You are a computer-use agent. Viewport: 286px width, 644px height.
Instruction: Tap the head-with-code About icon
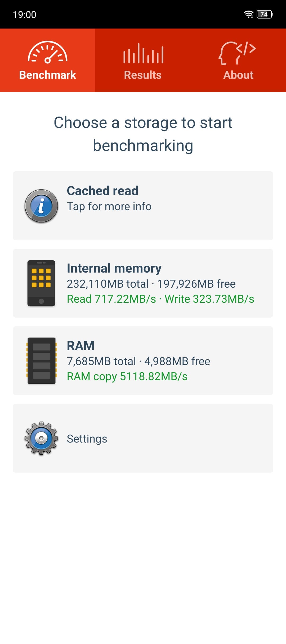tap(237, 53)
